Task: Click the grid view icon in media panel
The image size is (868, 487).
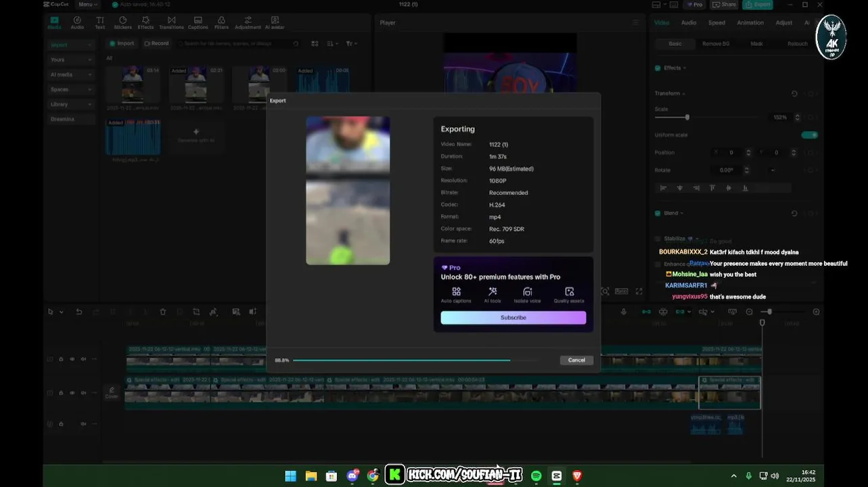Action: (315, 43)
